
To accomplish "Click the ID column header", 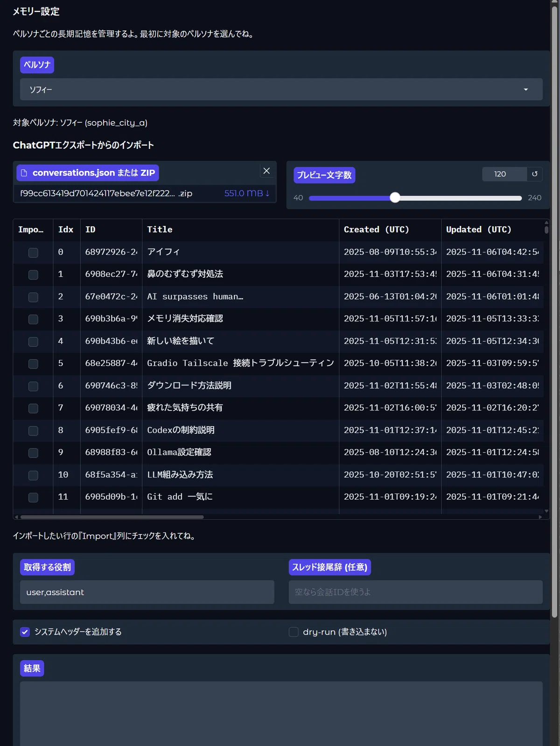I will (111, 230).
